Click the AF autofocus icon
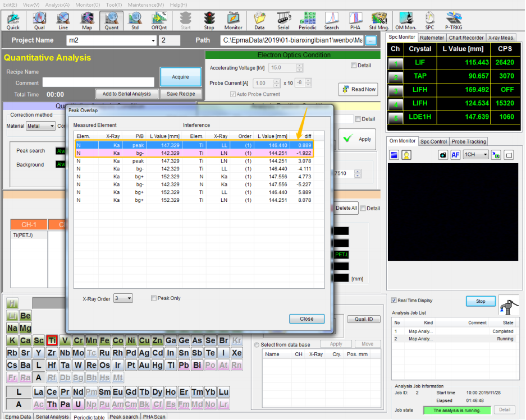Image resolution: width=526 pixels, height=420 pixels. (x=456, y=155)
